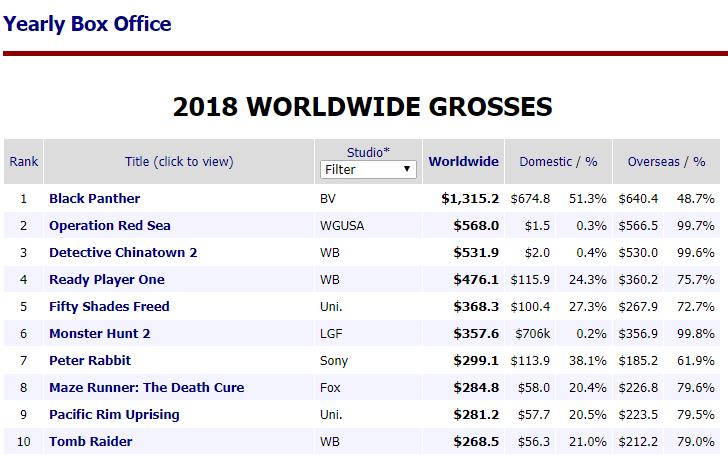Click the Tomb Raider title link
This screenshot has height=456, width=728.
[91, 441]
